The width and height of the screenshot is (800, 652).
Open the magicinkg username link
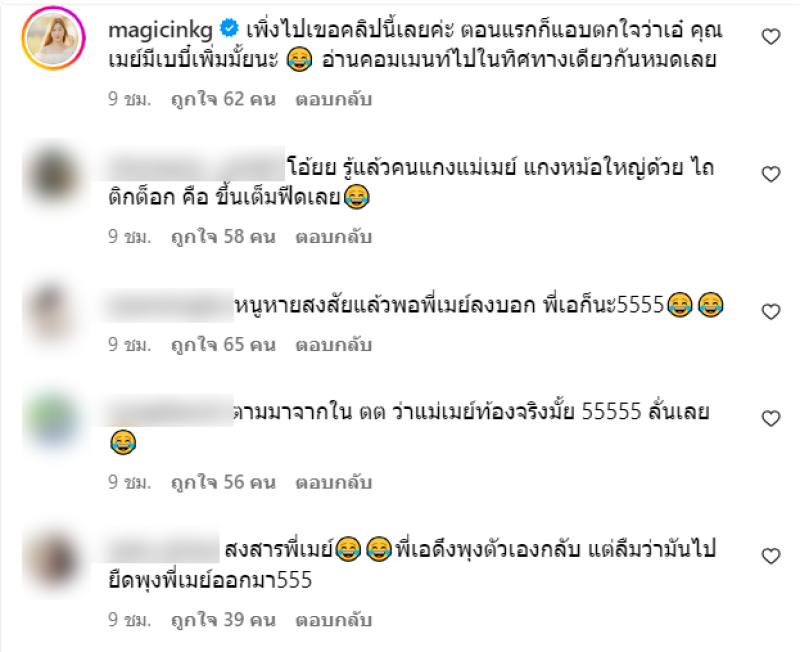(x=160, y=31)
